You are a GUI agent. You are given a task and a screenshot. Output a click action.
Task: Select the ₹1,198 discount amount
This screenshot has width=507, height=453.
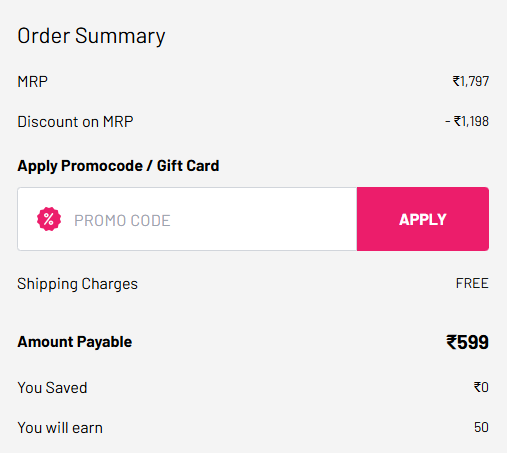click(471, 121)
